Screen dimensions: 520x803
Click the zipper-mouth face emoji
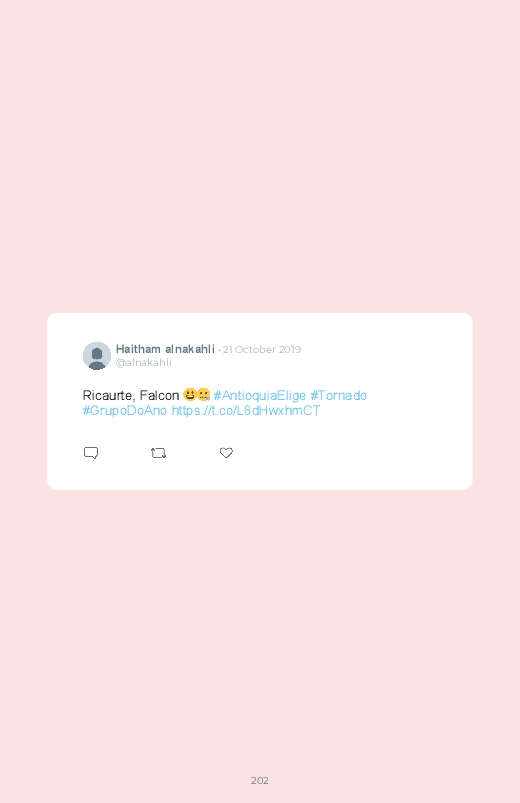tap(203, 394)
